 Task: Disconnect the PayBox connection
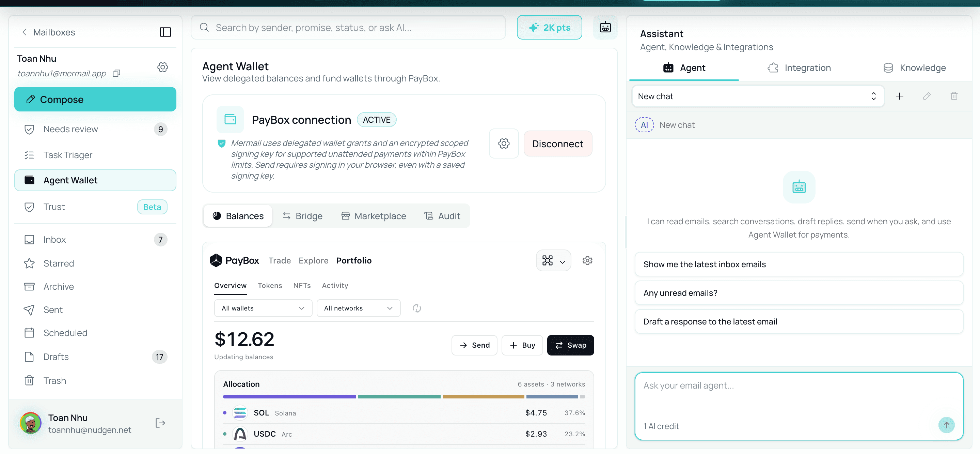pyautogui.click(x=557, y=143)
